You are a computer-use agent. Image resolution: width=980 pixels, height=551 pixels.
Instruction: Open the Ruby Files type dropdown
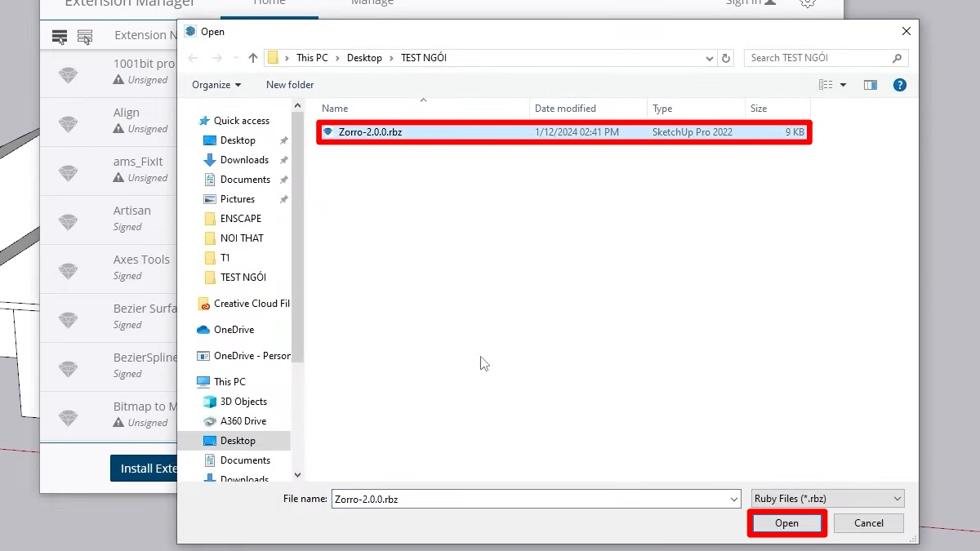click(828, 499)
